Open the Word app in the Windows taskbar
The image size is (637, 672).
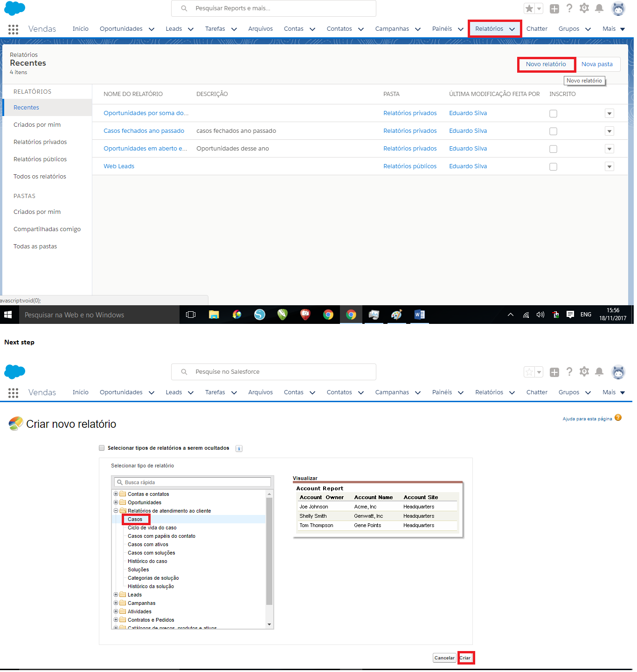point(419,315)
